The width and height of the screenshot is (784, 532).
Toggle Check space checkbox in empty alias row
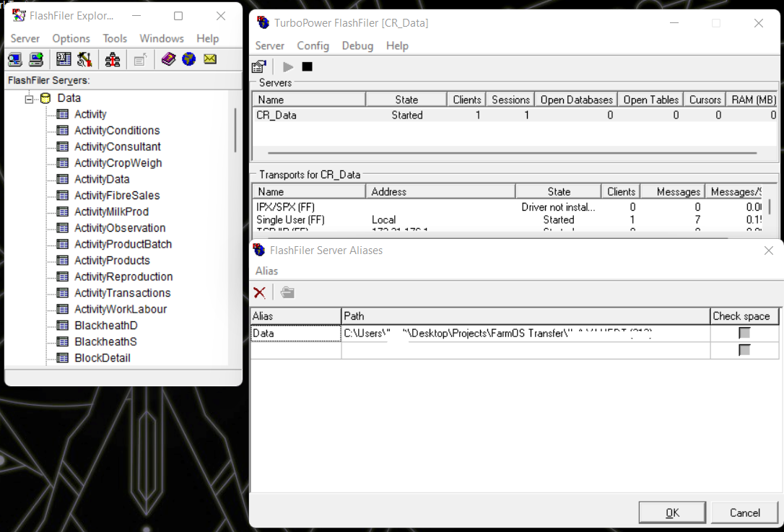(744, 350)
